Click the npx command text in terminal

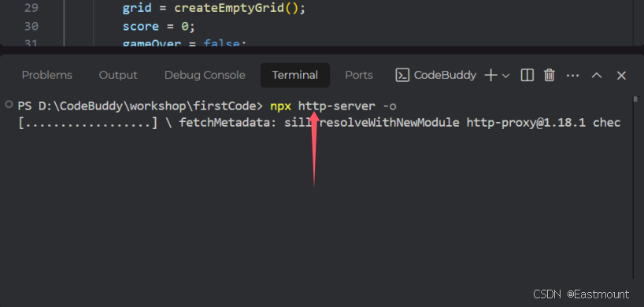[279, 106]
